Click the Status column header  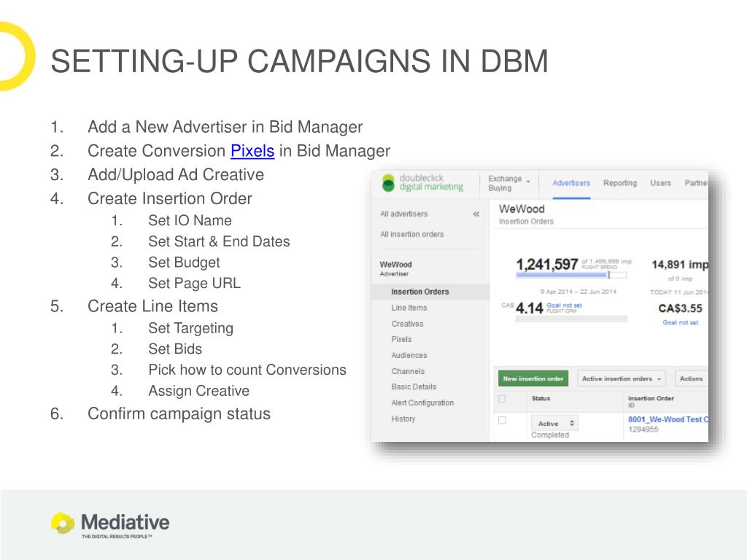[x=541, y=399]
